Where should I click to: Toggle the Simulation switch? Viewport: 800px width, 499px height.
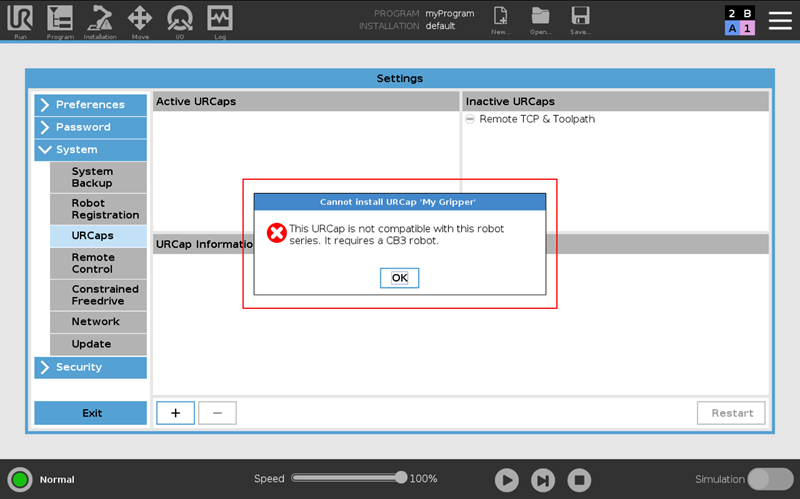(x=770, y=479)
